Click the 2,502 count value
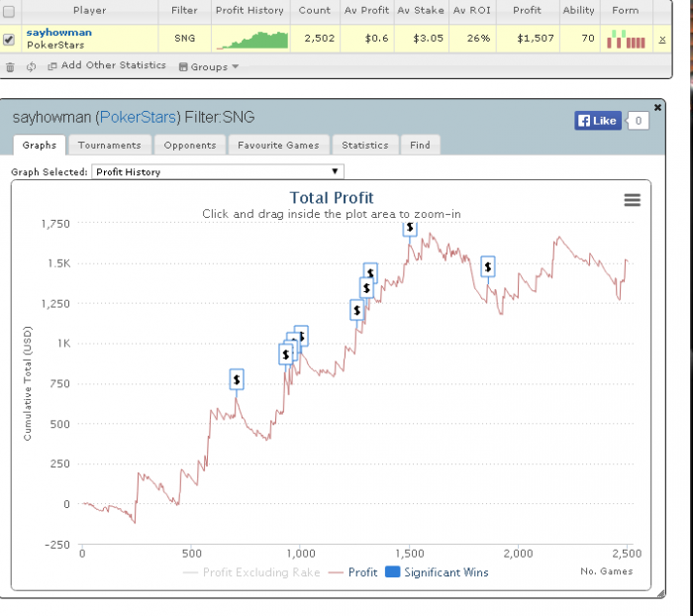 coord(320,39)
